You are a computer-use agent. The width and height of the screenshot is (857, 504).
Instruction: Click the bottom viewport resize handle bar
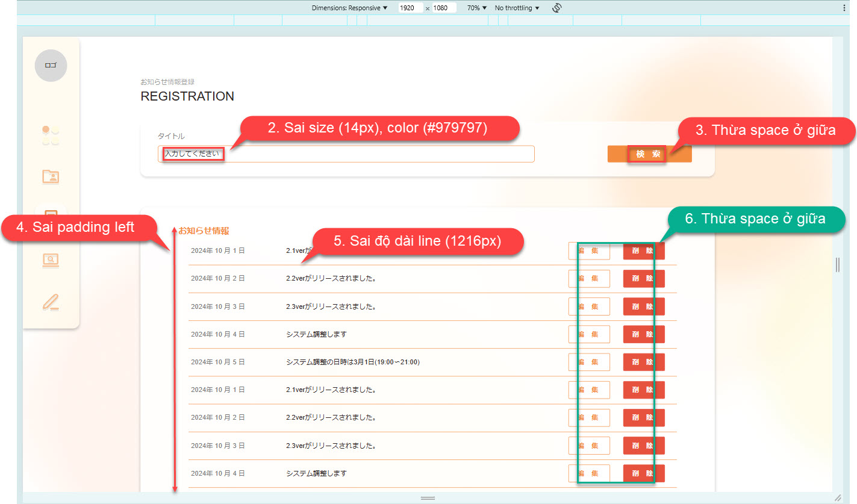[428, 498]
